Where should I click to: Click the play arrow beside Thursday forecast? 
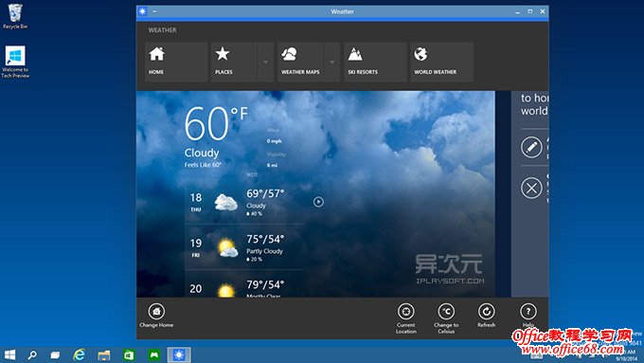tap(318, 202)
